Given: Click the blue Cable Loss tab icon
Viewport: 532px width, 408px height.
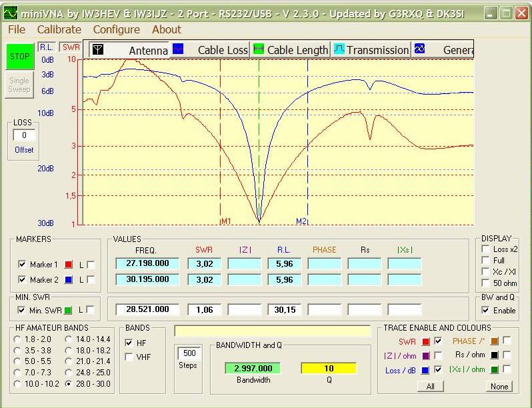Looking at the screenshot, I should coord(178,49).
